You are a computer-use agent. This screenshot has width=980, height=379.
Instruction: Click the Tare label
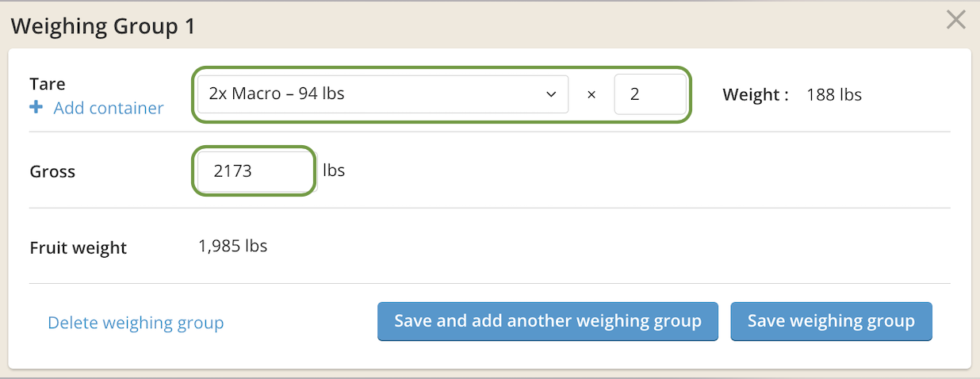(48, 84)
